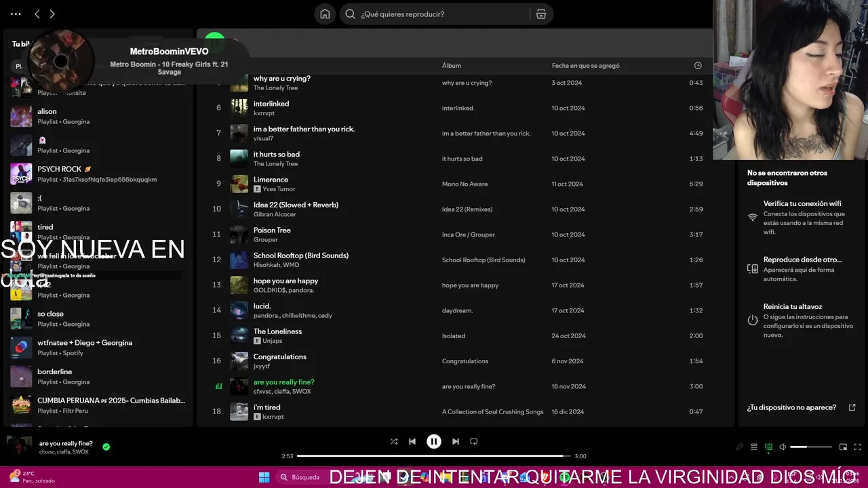Screen dimensions: 868x488
Task: Open the ':(' playlist
Action: (98, 203)
